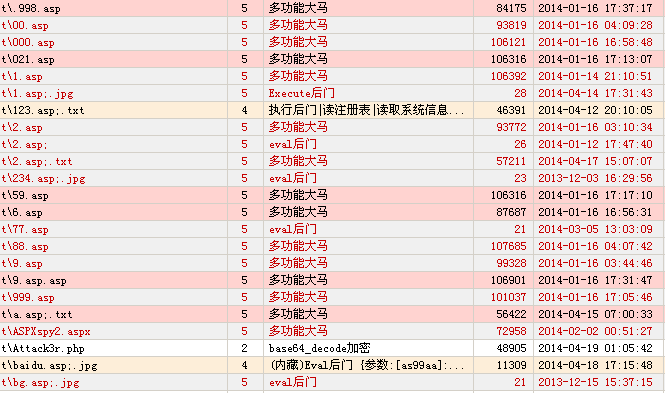Click size value 57211
This screenshot has width=665, height=393.
click(x=511, y=161)
